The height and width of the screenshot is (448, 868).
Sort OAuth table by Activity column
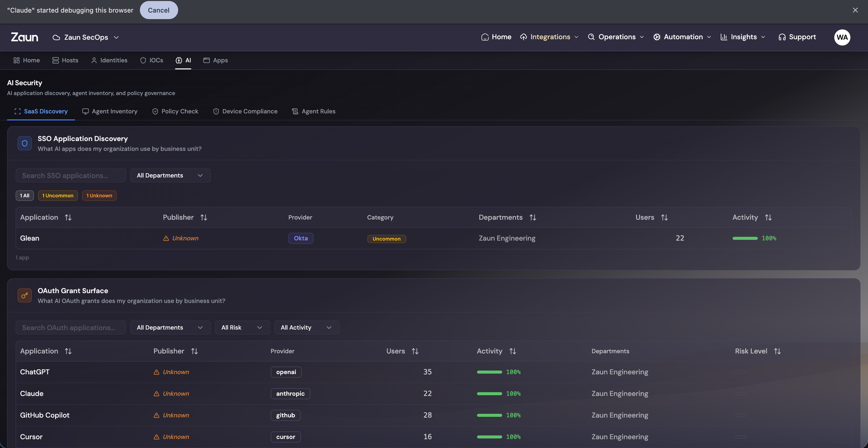click(512, 351)
